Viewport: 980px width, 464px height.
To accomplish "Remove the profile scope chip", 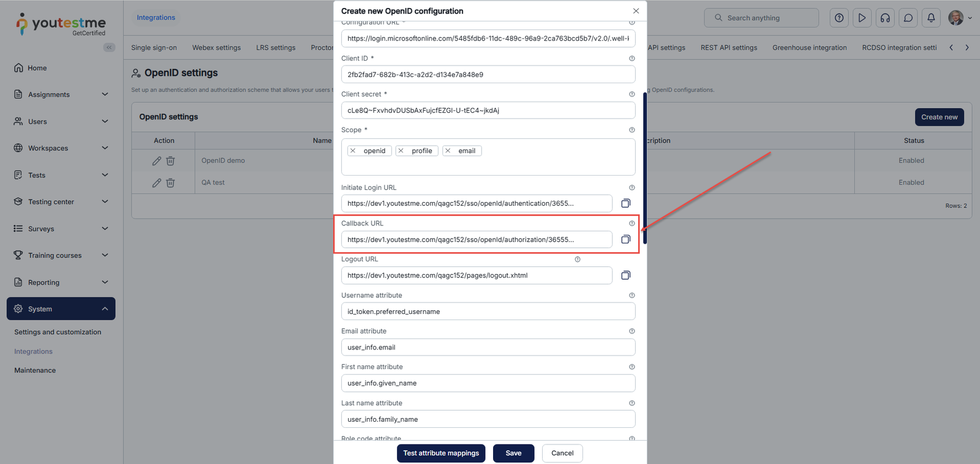I will pos(401,151).
